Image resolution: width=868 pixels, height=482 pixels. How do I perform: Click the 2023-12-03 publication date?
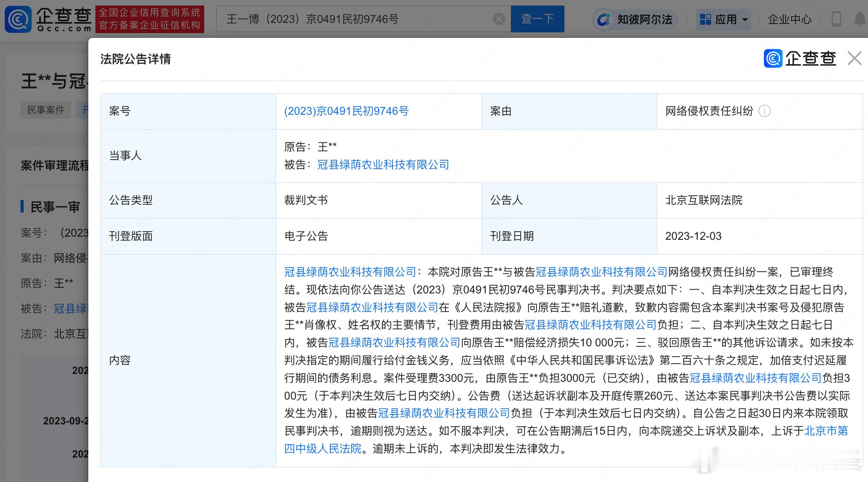coord(693,236)
